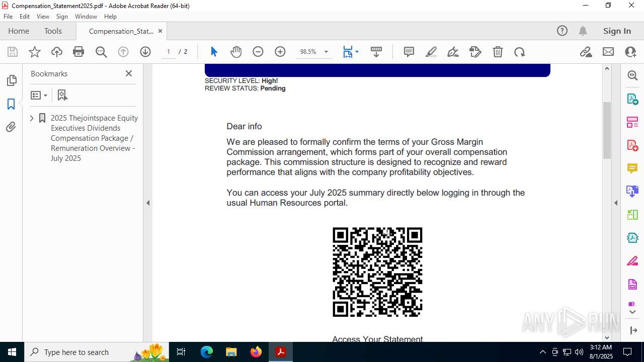Open search tool in right pane
The image size is (644, 362).
click(x=632, y=75)
